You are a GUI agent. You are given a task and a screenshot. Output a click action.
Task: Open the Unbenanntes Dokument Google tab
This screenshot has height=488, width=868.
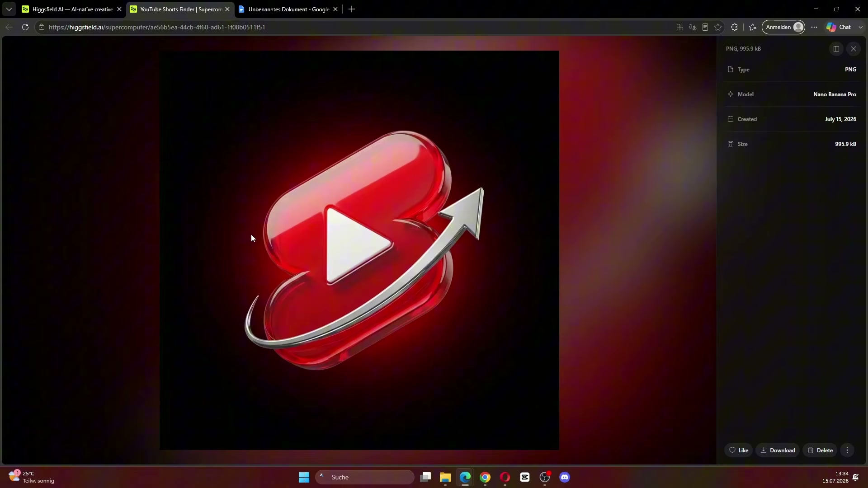pos(288,9)
